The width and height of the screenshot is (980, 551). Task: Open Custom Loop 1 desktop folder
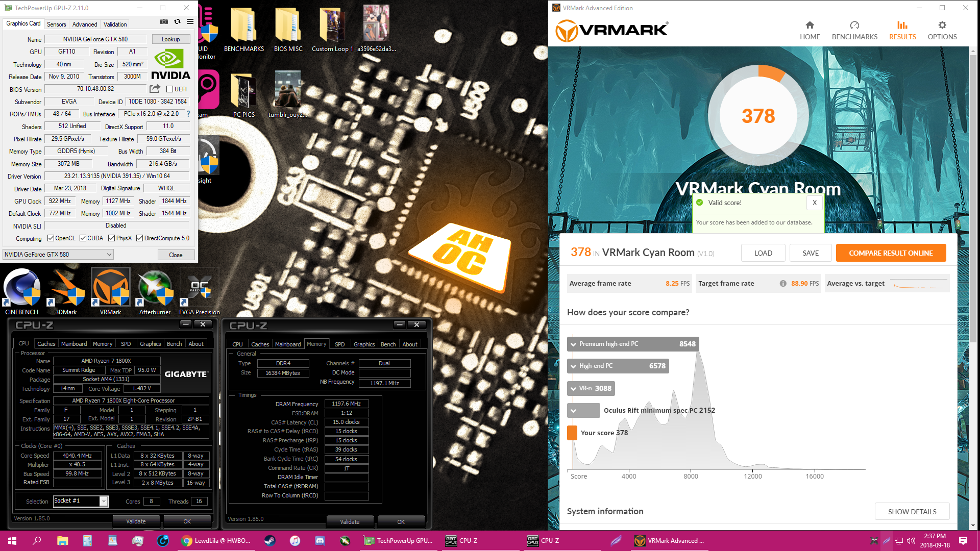[x=332, y=29]
